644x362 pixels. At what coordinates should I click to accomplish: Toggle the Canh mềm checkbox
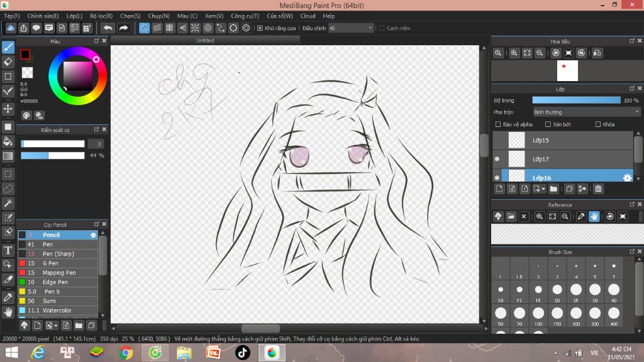tap(382, 28)
